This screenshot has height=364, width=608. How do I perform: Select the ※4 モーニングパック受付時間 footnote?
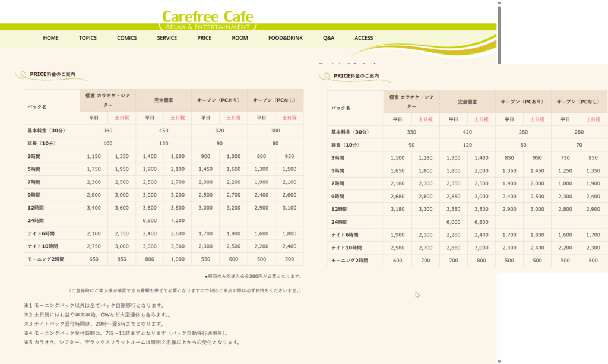click(x=127, y=333)
